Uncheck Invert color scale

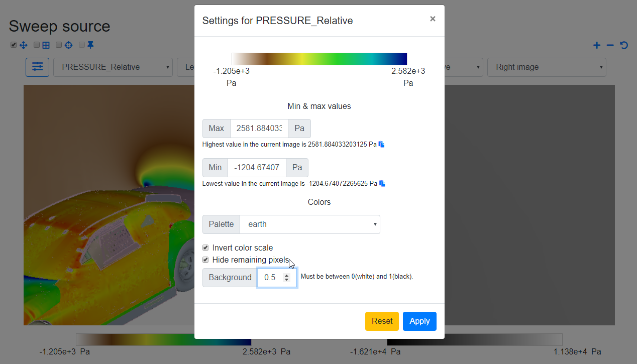click(205, 248)
